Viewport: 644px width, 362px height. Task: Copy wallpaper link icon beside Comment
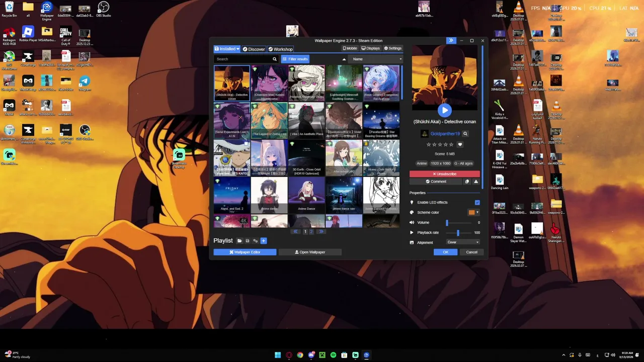pos(467,182)
